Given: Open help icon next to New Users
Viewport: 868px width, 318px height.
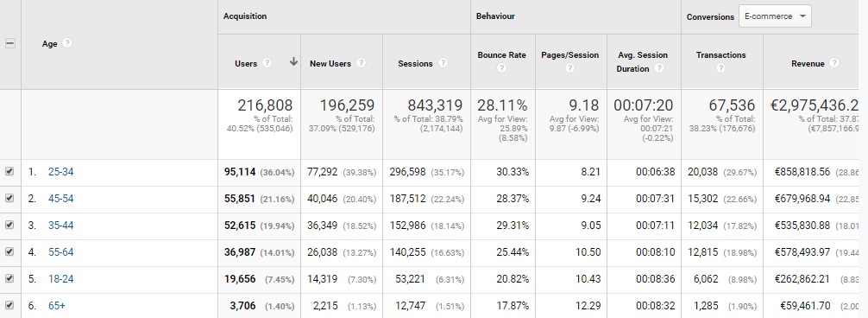Looking at the screenshot, I should coord(361,63).
